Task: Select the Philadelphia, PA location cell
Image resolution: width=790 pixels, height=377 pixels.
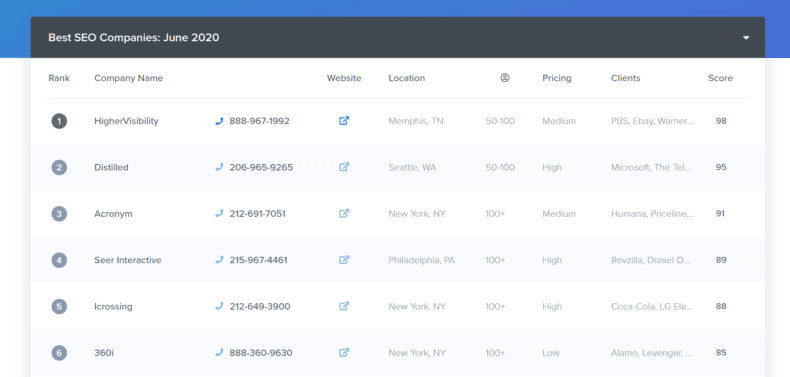Action: tap(422, 260)
